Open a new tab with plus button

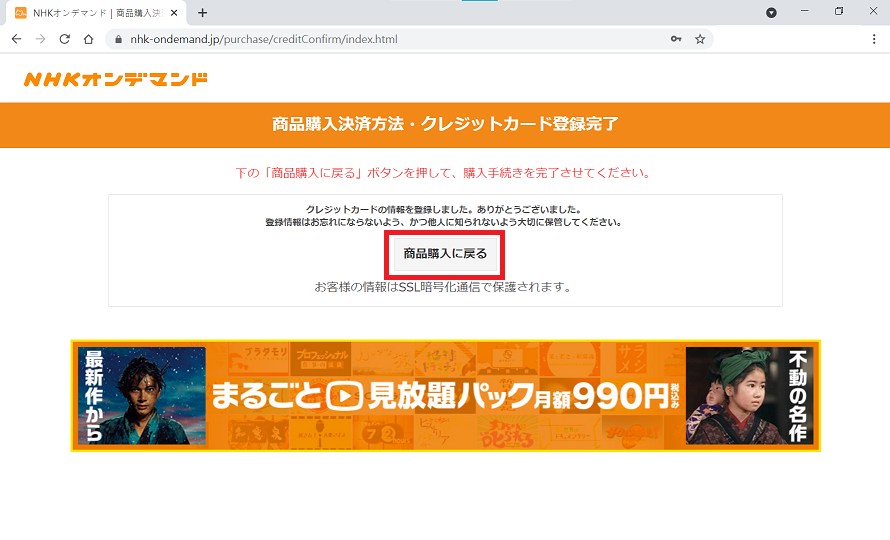[x=203, y=12]
